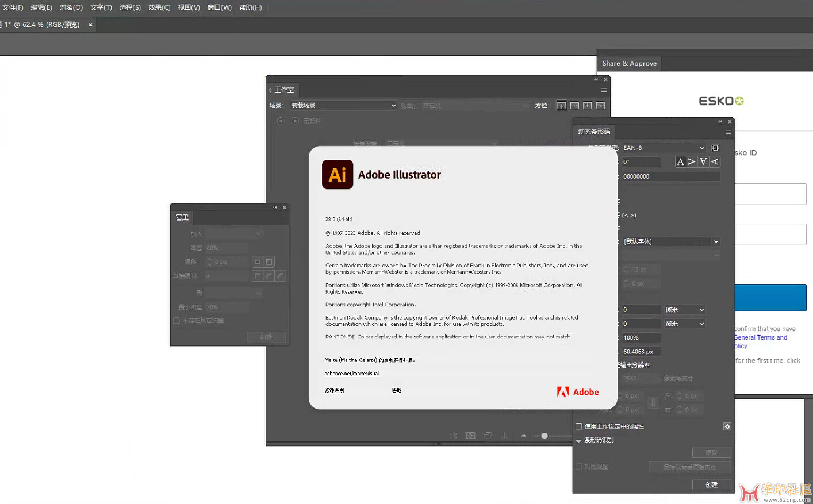Open the 文字(T) menu
813x504 pixels.
click(101, 7)
